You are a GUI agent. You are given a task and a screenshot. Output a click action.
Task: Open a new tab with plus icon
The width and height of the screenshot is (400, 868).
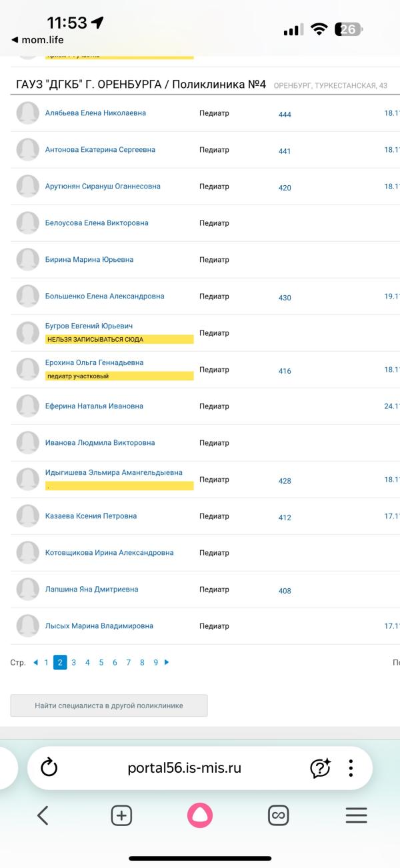pos(121,815)
